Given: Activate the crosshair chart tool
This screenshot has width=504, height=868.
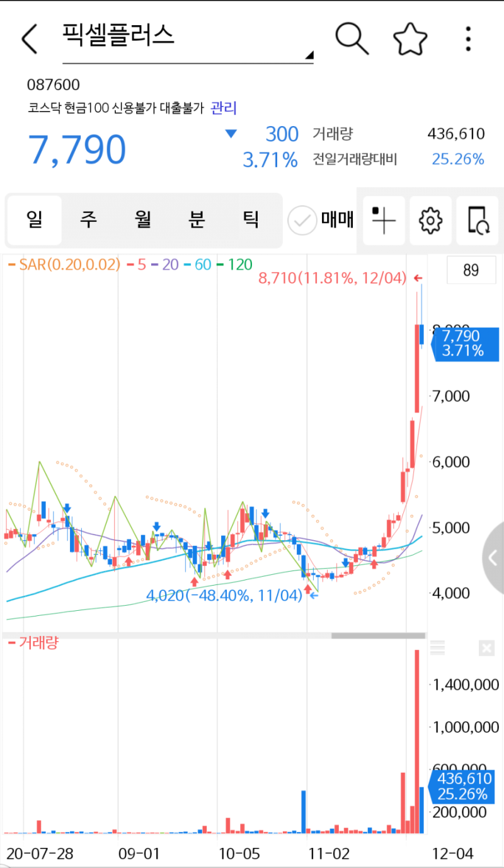Looking at the screenshot, I should [384, 221].
